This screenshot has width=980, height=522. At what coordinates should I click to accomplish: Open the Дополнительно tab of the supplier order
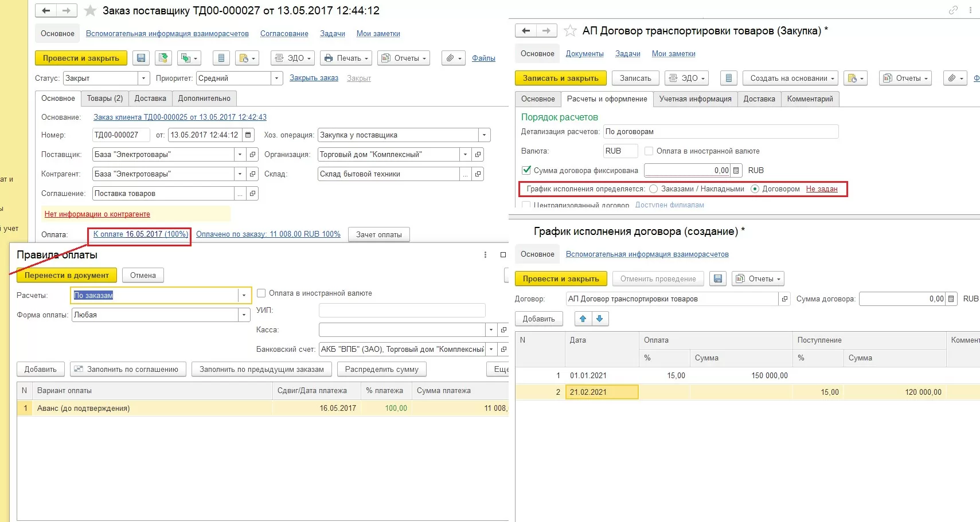204,99
